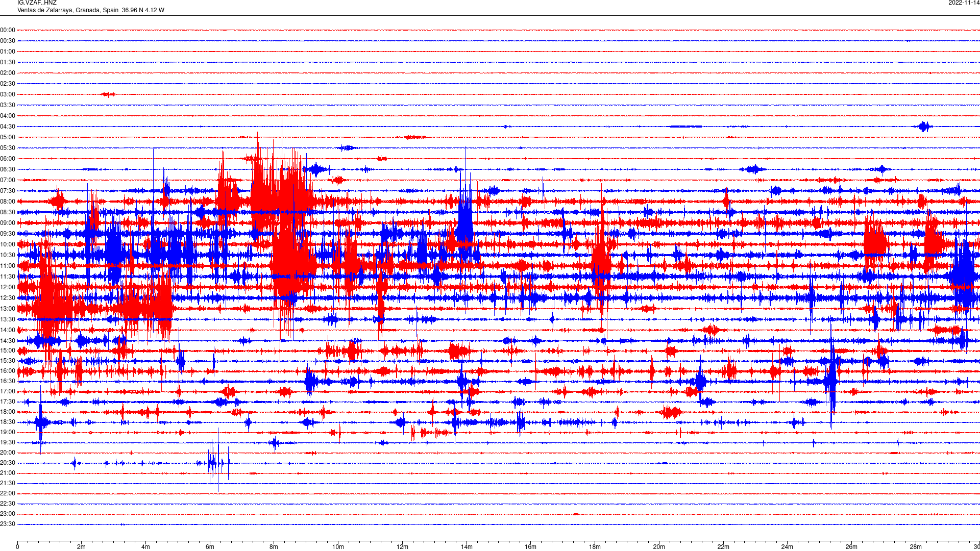The width and height of the screenshot is (980, 551).
Task: Select the 15:30 time row label
Action: click(x=8, y=361)
